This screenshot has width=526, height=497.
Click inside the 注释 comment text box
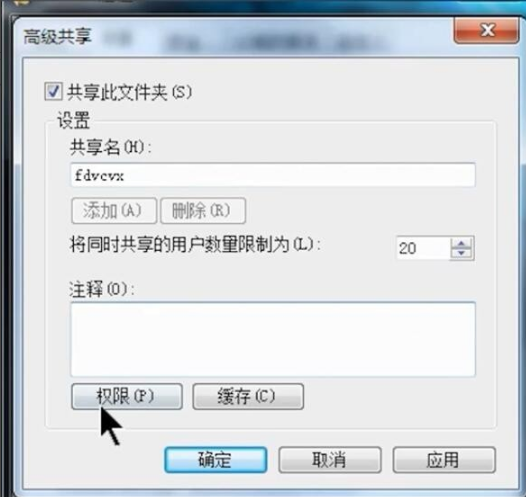tap(273, 339)
